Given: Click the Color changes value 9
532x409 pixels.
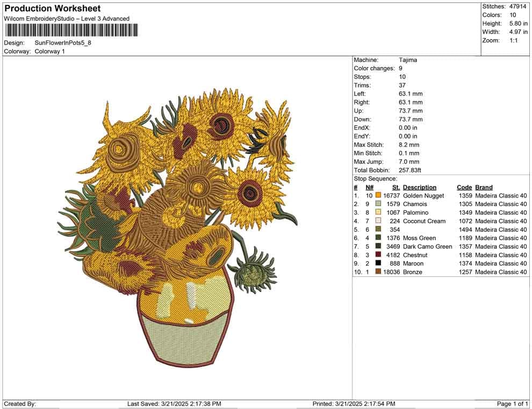Looking at the screenshot, I should (x=401, y=68).
